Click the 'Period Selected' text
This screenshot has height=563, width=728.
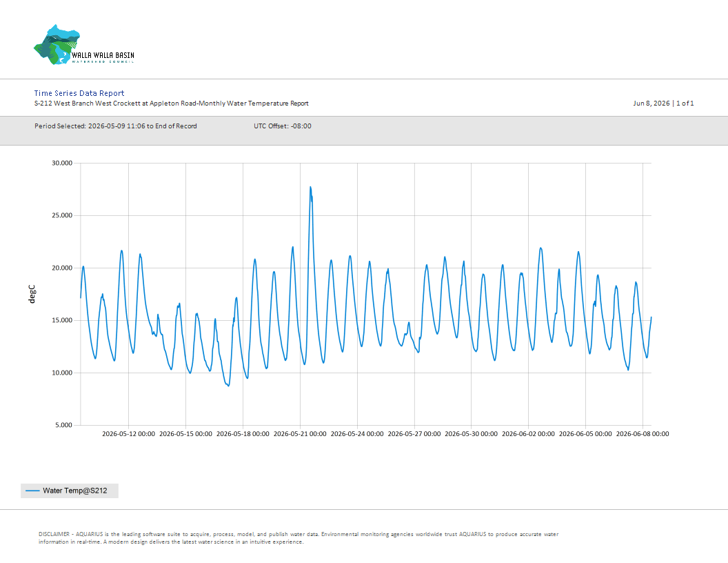[116, 126]
